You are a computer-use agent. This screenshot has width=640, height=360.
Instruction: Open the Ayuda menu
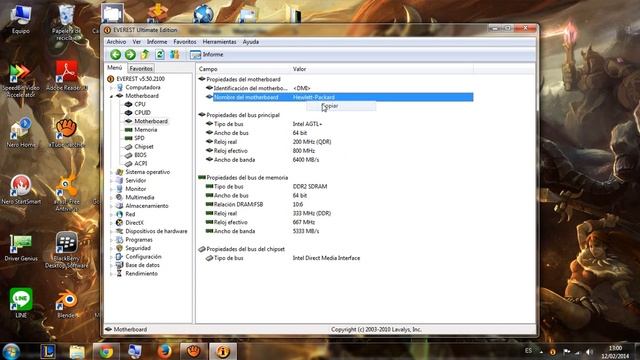point(251,42)
